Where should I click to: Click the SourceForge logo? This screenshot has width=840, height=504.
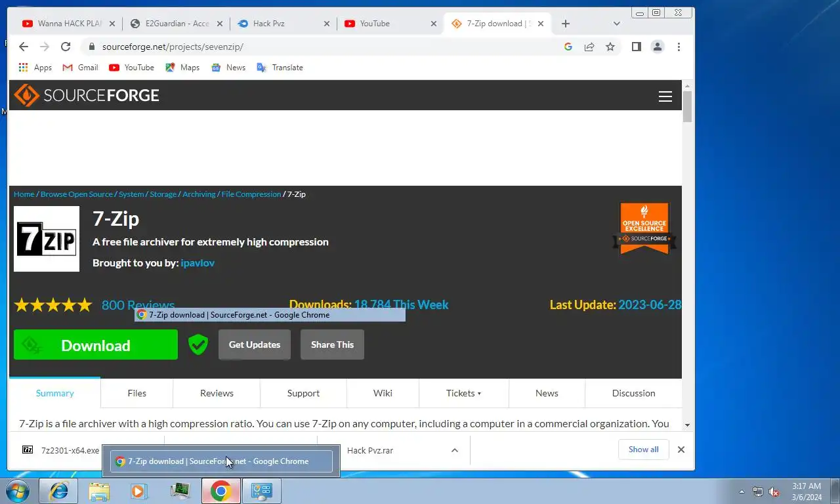87,95
